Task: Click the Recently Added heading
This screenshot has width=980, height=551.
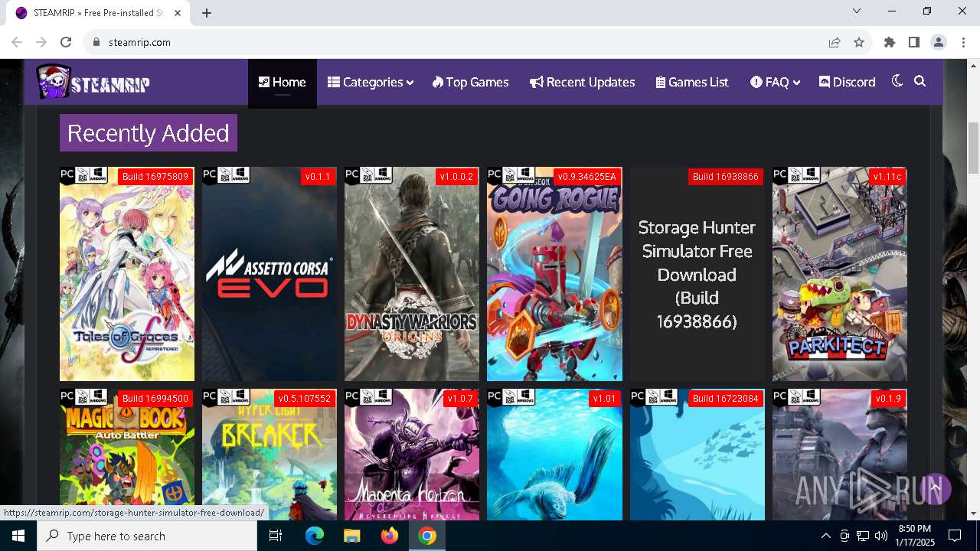Action: pyautogui.click(x=149, y=133)
